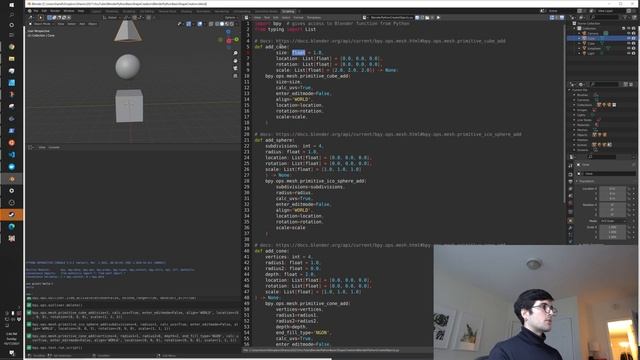The height and width of the screenshot is (360, 640).
Task: Open Templates menu in text editor
Action: coord(313,18)
